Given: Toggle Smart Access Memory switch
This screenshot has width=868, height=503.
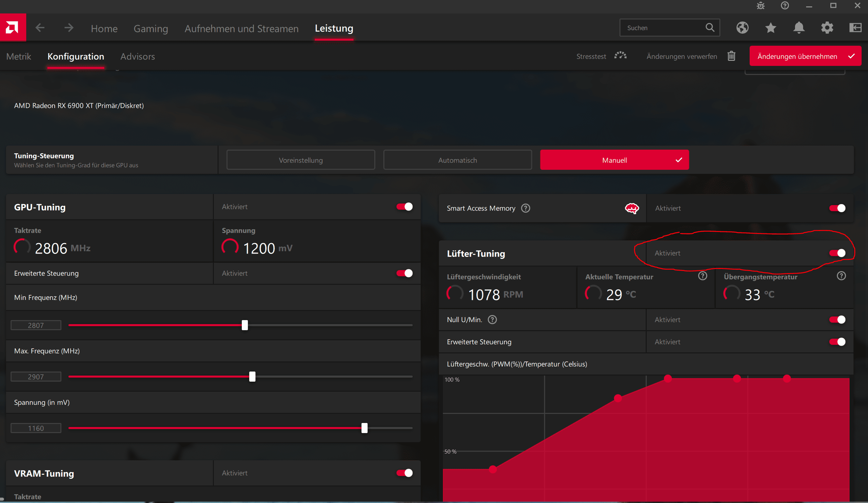Looking at the screenshot, I should tap(837, 208).
